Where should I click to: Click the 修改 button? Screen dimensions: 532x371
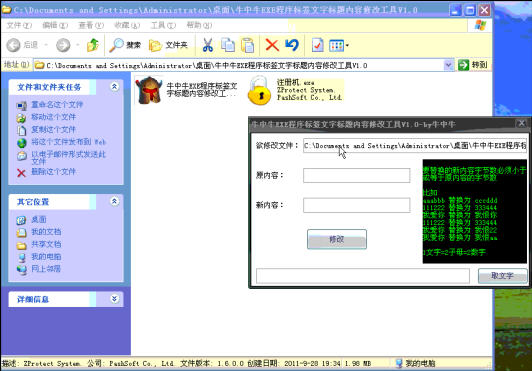click(337, 239)
